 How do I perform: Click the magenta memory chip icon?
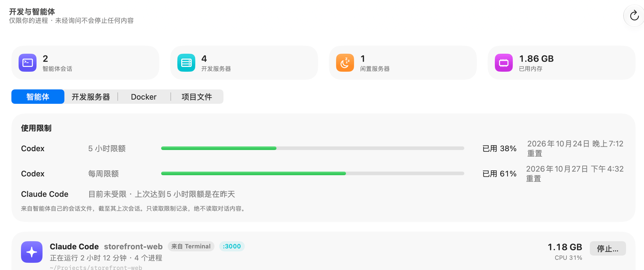pos(504,63)
